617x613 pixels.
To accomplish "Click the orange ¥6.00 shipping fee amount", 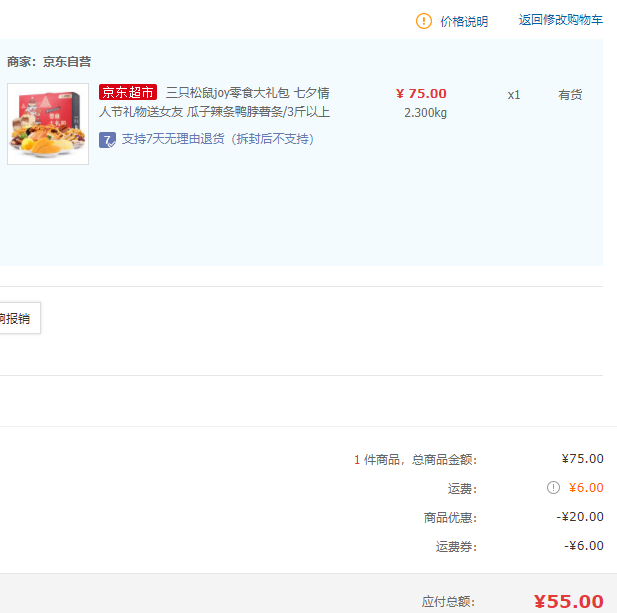I will (x=586, y=488).
